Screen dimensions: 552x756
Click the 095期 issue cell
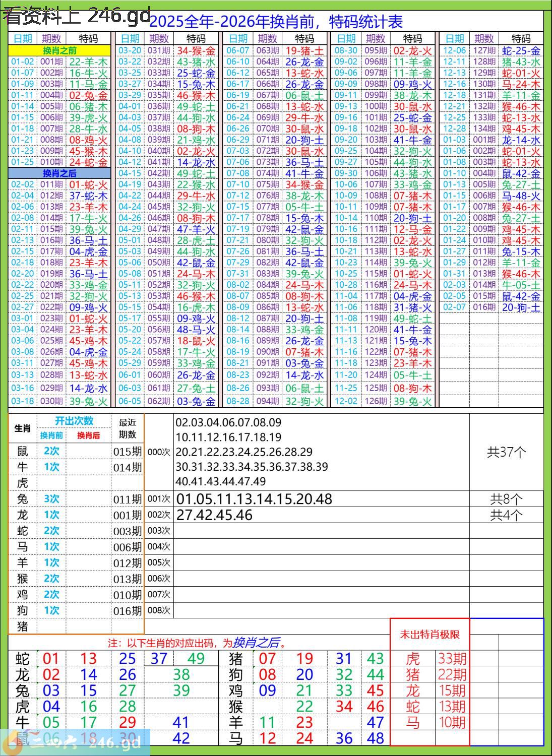(x=376, y=50)
